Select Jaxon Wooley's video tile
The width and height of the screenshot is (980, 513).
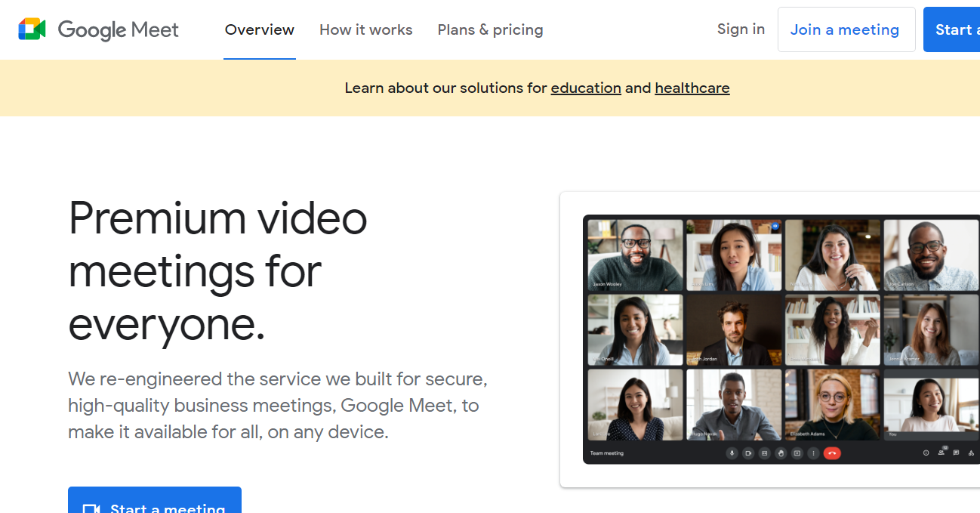pyautogui.click(x=635, y=255)
